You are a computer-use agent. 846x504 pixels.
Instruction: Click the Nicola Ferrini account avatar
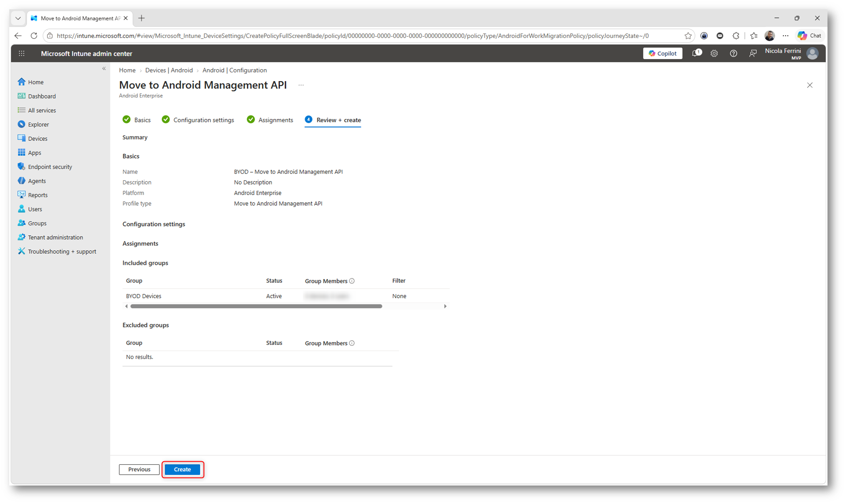tap(813, 53)
